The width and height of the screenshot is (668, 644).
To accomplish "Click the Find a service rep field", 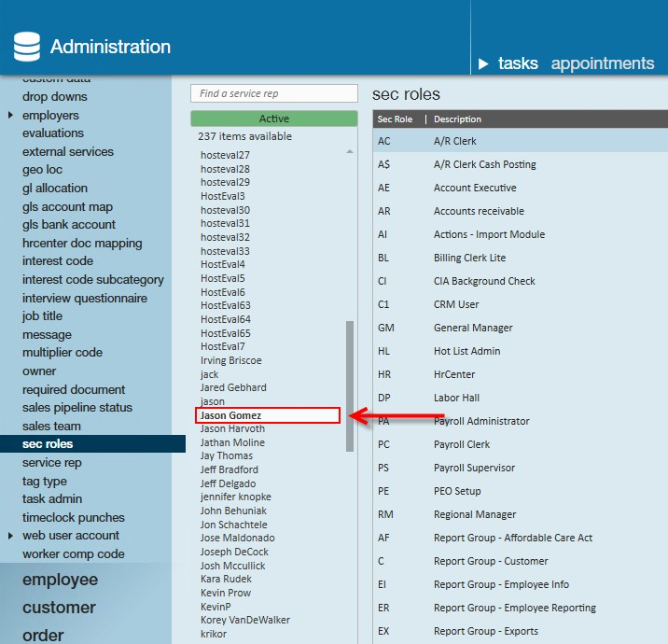I will pyautogui.click(x=274, y=93).
